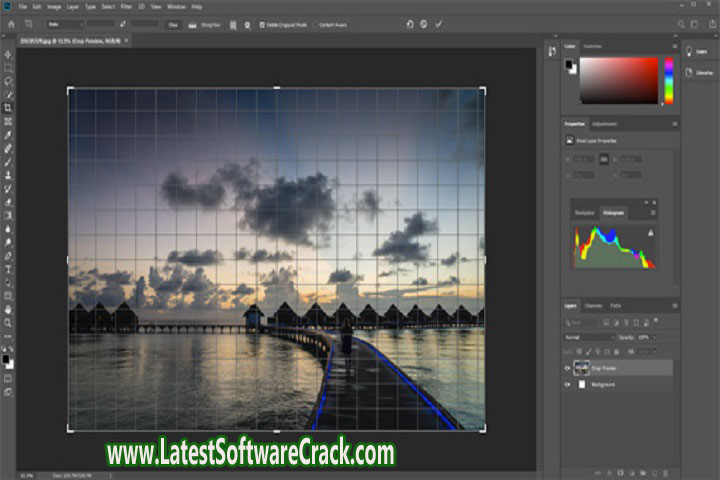720x480 pixels.
Task: Toggle lock all on the layer
Action: pyautogui.click(x=617, y=352)
